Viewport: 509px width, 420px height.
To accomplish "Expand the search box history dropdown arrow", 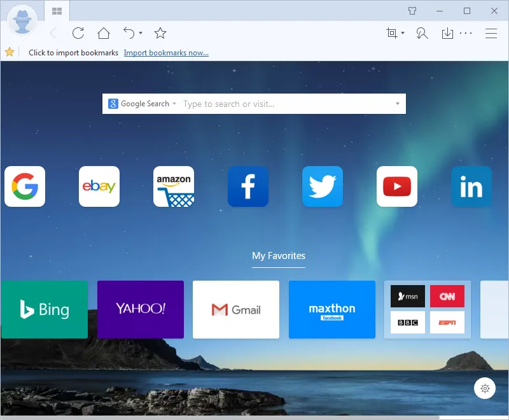I will [x=397, y=104].
